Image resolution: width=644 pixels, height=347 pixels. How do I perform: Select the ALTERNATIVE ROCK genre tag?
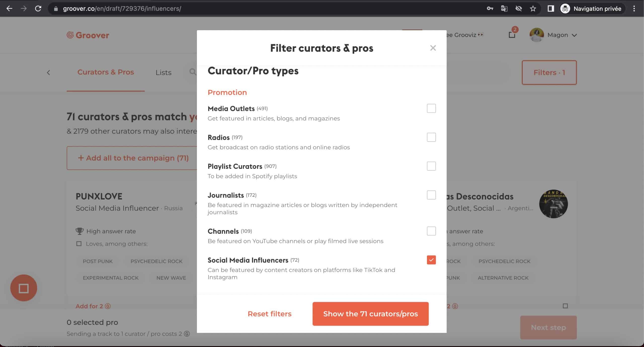(503, 278)
